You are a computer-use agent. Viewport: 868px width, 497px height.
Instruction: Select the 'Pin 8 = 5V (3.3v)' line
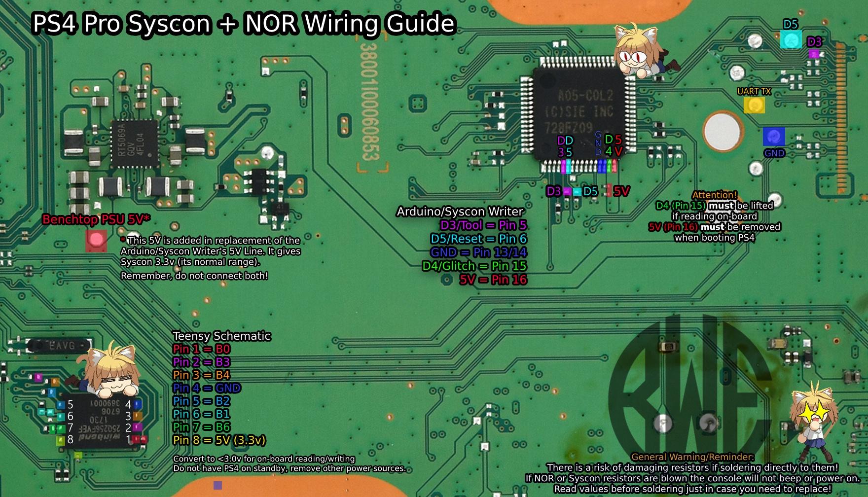pos(219,440)
